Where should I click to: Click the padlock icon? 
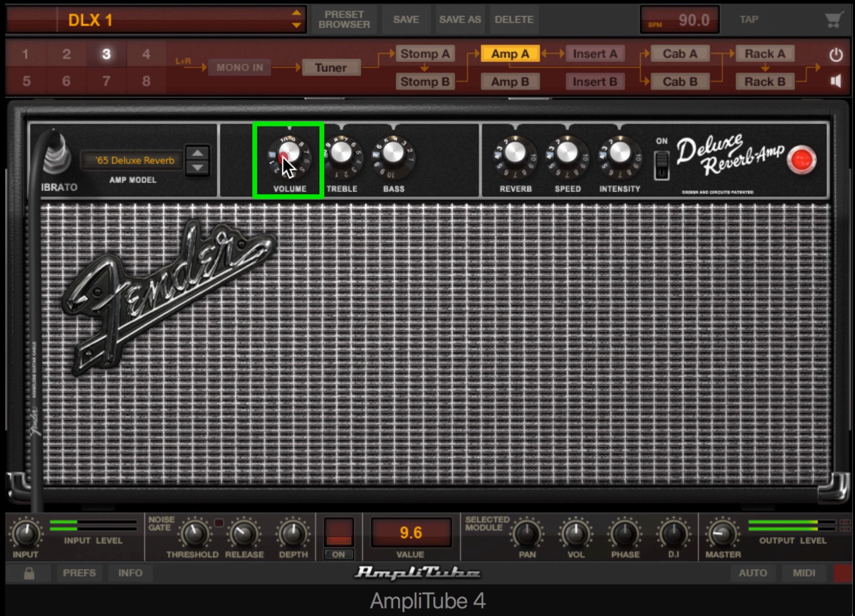[x=29, y=573]
